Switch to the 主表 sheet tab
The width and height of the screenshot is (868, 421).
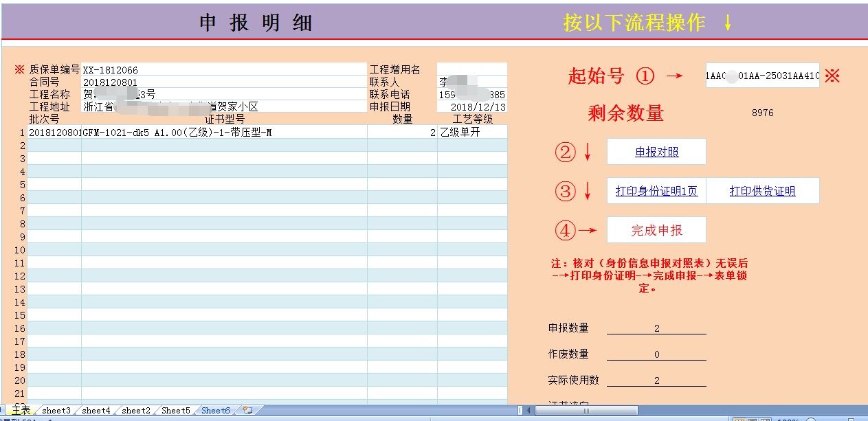pos(21,411)
